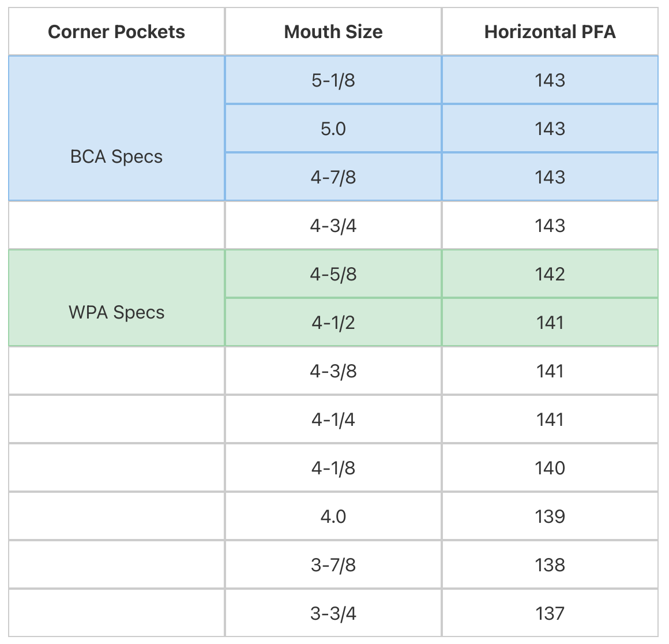Select the 4-1/8 mouth size cell
The height and width of the screenshot is (644, 669).
pyautogui.click(x=333, y=468)
